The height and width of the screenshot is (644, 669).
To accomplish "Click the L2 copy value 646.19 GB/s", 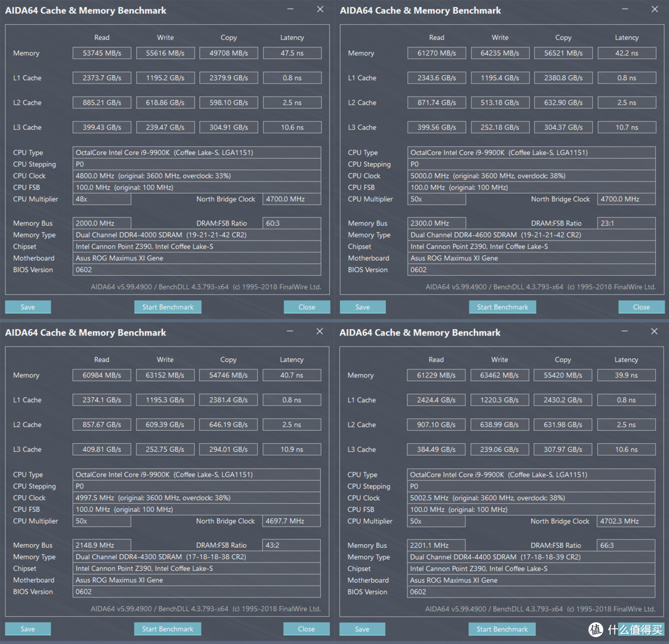I will pos(228,425).
